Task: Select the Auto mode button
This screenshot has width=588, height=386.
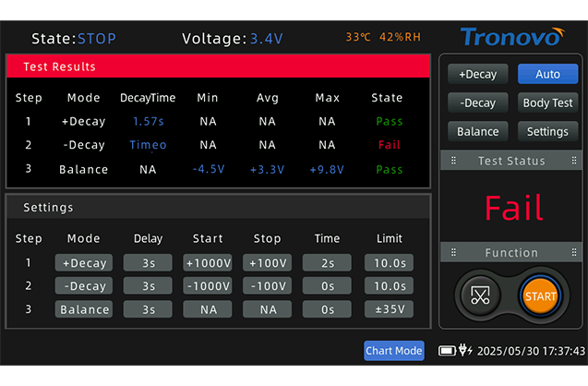Action: pos(547,74)
